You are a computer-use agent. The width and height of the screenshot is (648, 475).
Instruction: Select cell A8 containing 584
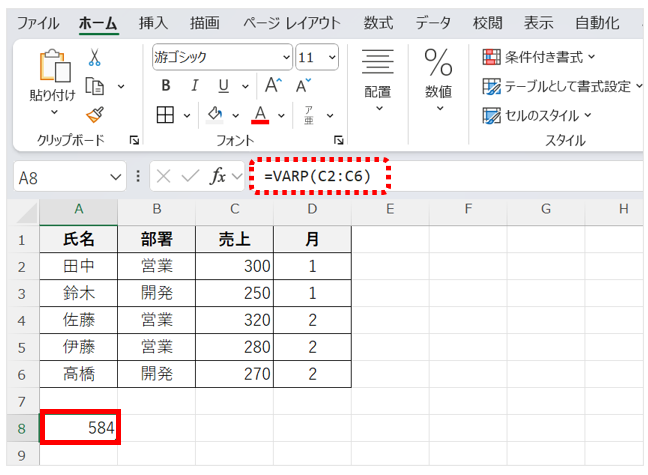[x=79, y=428]
